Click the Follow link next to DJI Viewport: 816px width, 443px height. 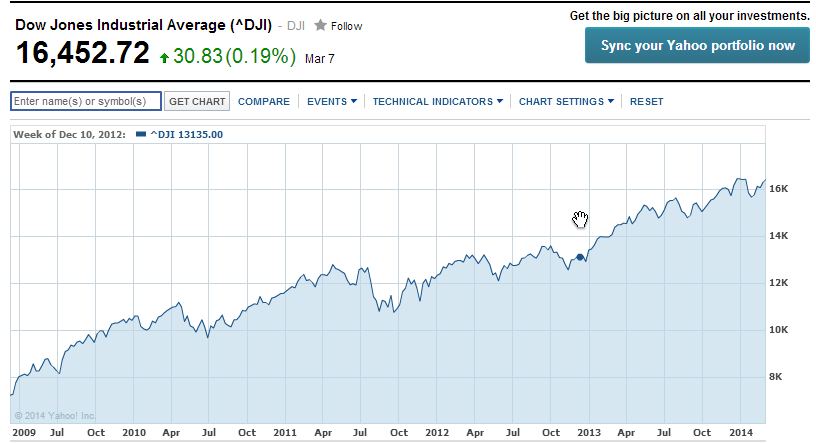pos(346,26)
